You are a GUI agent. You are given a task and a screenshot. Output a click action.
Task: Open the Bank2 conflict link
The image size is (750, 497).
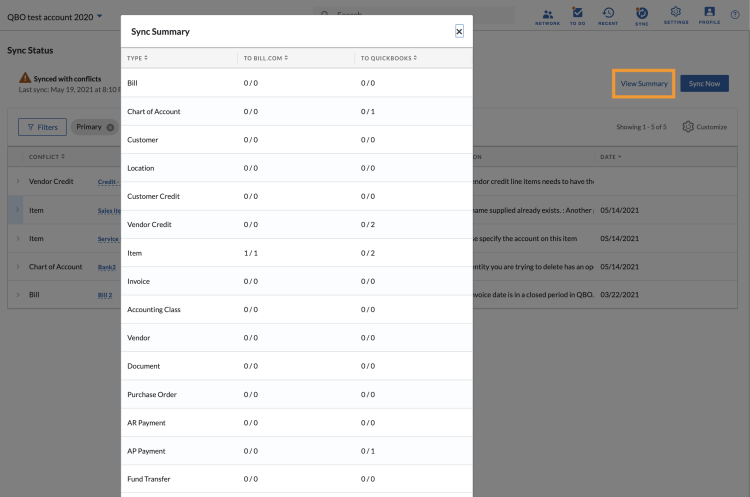[x=107, y=267]
